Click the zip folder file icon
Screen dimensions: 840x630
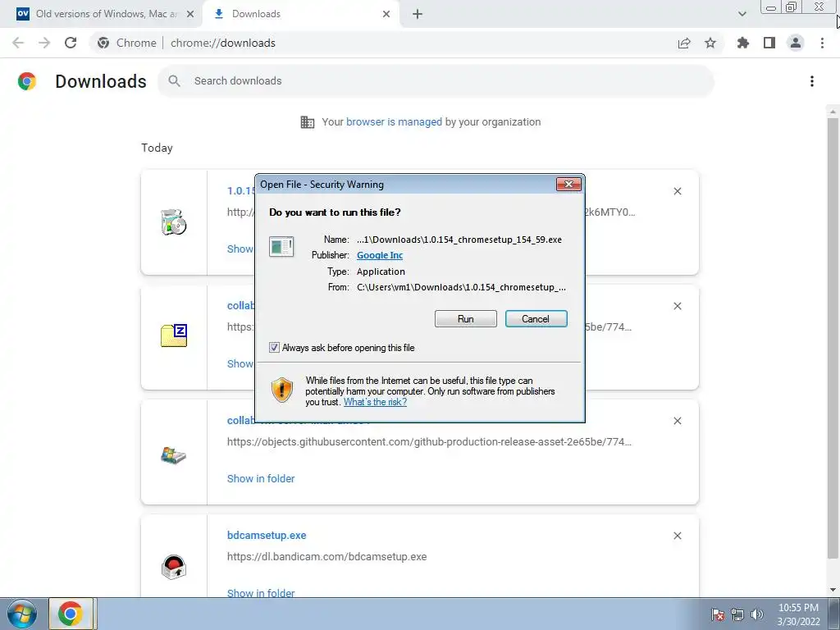click(x=174, y=336)
